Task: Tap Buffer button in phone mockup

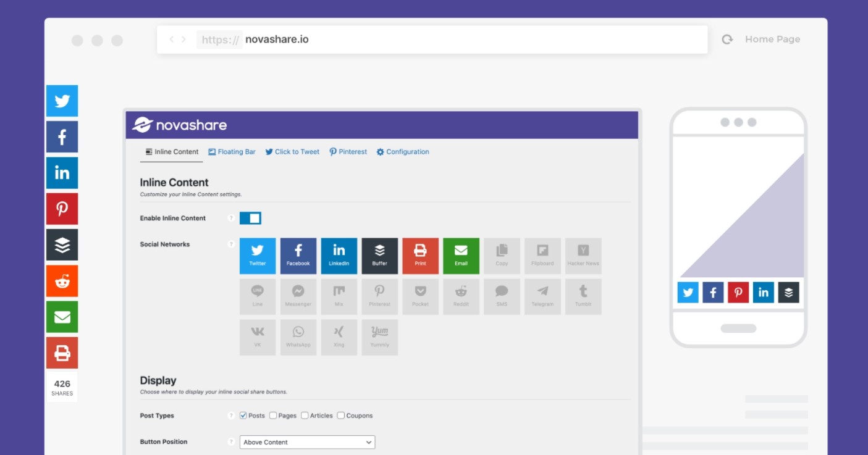Action: click(788, 293)
